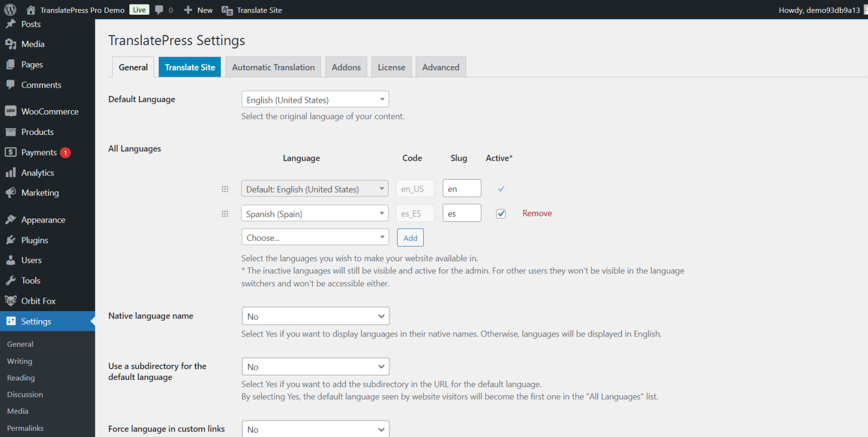Click the Live badge in the admin bar
868x437 pixels.
pos(139,10)
